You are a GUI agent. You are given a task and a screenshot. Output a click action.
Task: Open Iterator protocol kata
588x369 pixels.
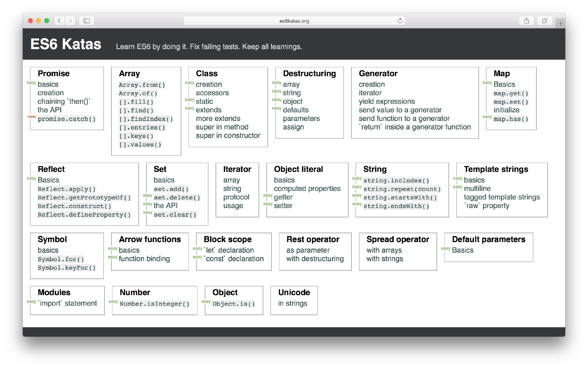236,197
